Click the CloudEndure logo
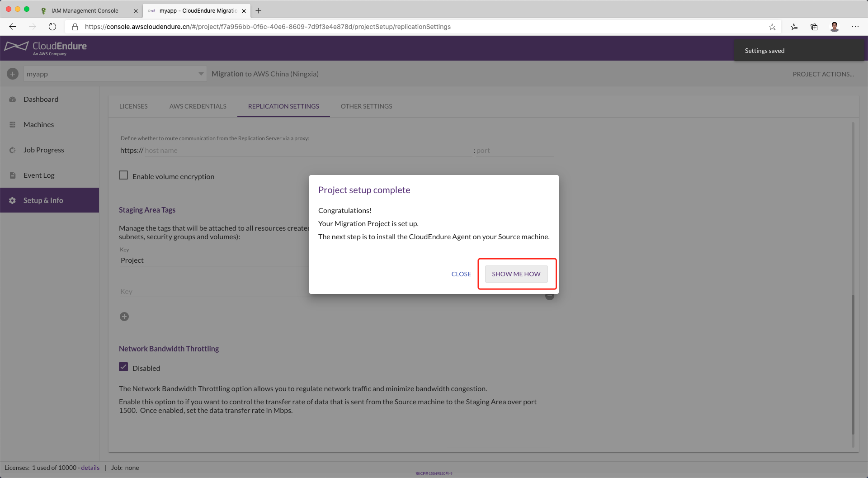Image resolution: width=868 pixels, height=478 pixels. pyautogui.click(x=46, y=47)
